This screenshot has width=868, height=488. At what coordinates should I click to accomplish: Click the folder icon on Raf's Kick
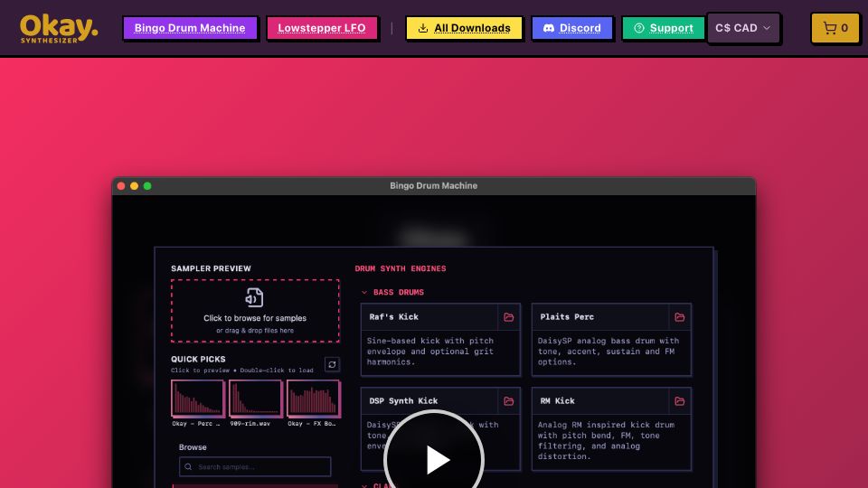pos(509,317)
